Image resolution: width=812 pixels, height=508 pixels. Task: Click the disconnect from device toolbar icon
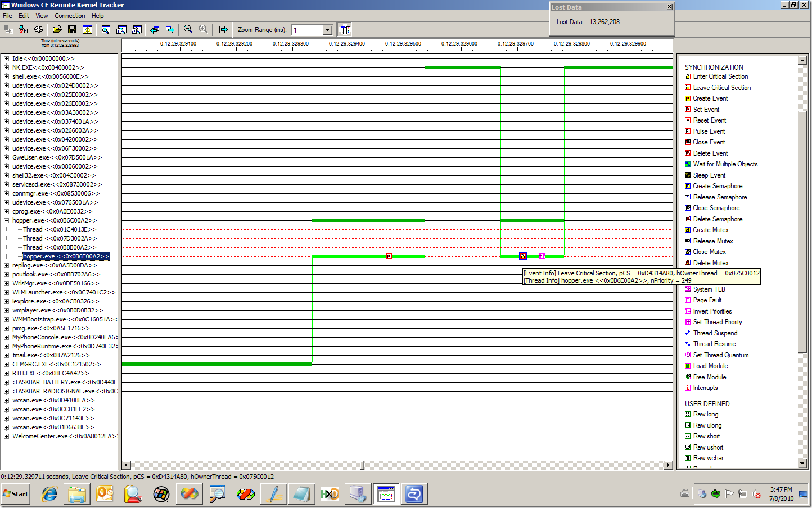click(x=24, y=29)
